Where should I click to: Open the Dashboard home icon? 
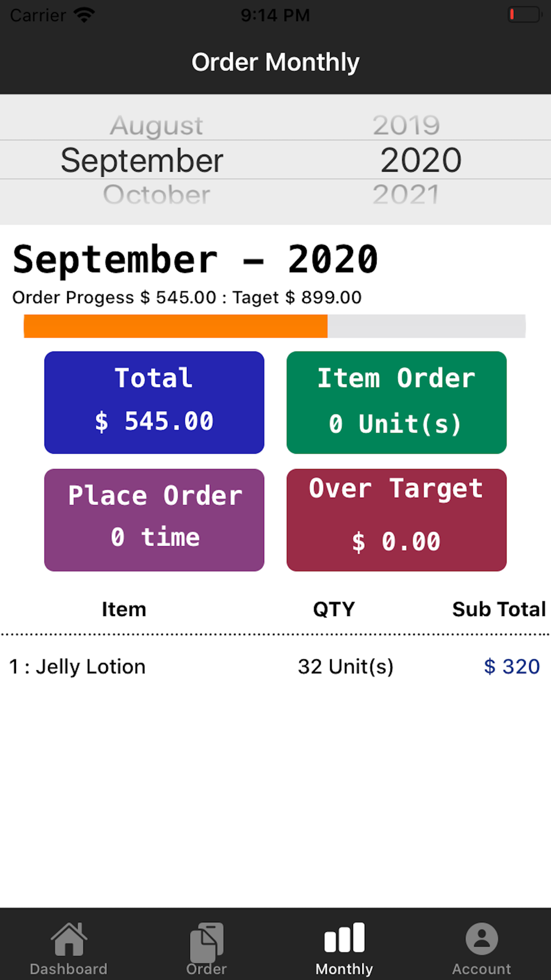point(69,939)
